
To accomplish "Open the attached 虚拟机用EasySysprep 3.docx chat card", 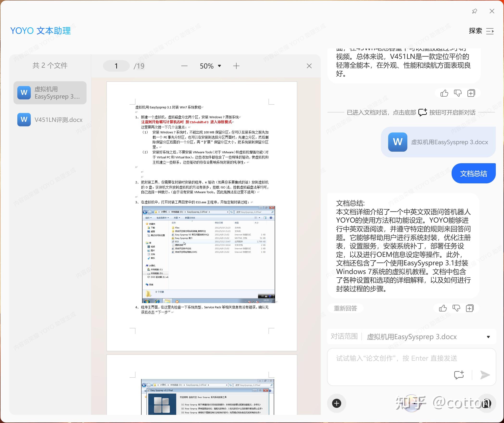I will [438, 142].
